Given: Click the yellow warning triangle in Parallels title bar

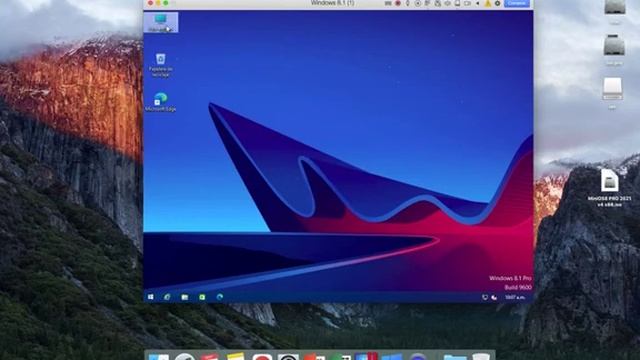Looking at the screenshot, I should [x=488, y=3].
